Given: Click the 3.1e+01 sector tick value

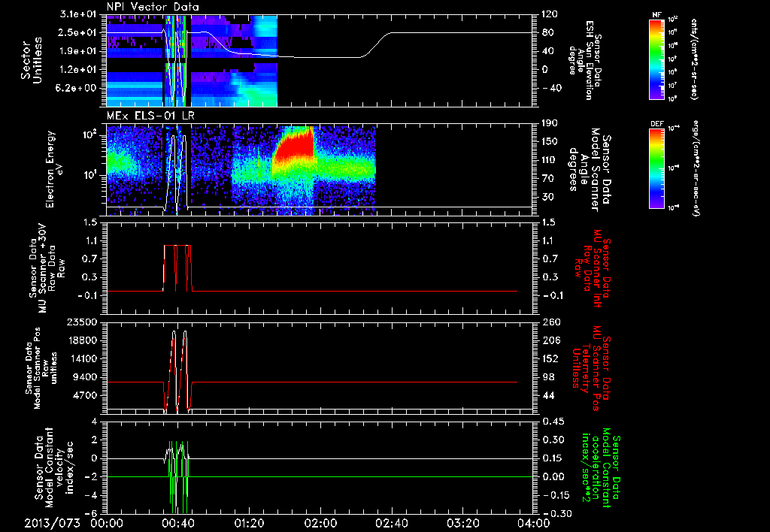Looking at the screenshot, I should point(79,14).
